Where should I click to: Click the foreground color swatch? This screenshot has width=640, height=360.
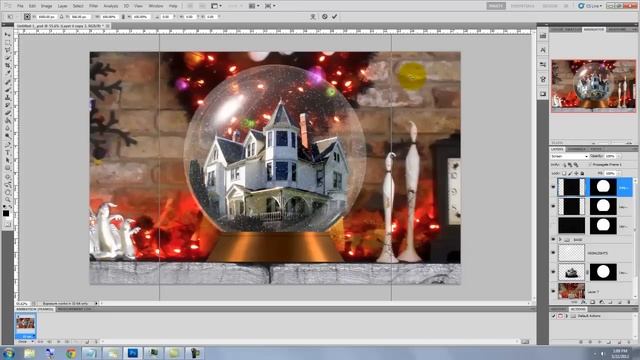(6, 213)
